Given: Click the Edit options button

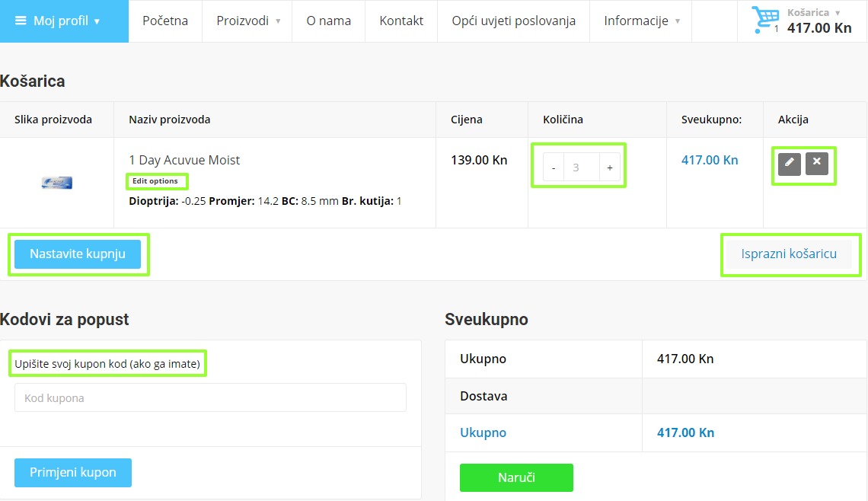Looking at the screenshot, I should (157, 181).
